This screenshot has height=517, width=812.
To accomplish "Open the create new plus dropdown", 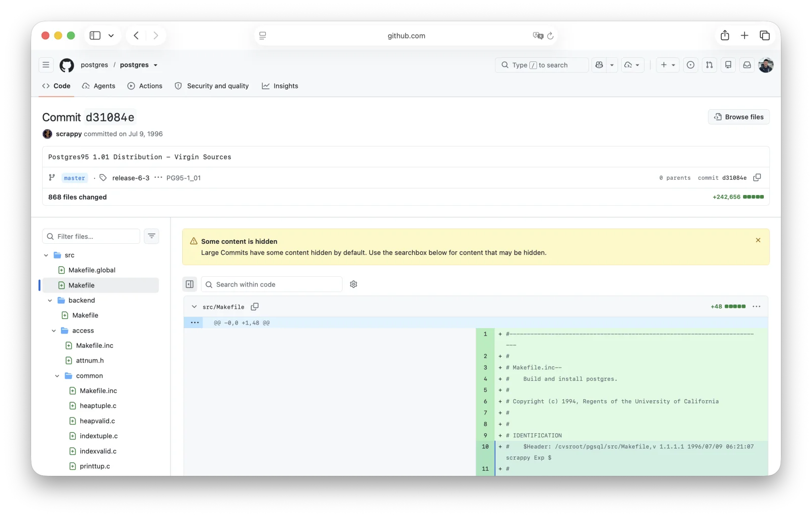I will click(x=667, y=65).
